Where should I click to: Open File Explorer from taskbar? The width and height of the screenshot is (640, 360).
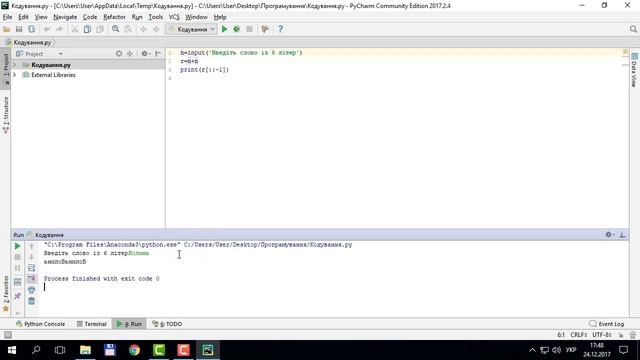point(85,350)
